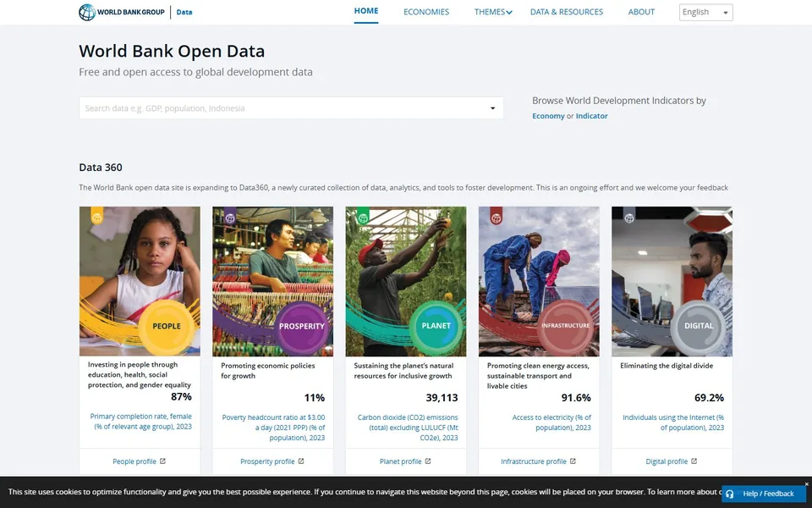Click the headset icon on Help / Feedback
Image resolution: width=812 pixels, height=508 pixels.
[730, 494]
